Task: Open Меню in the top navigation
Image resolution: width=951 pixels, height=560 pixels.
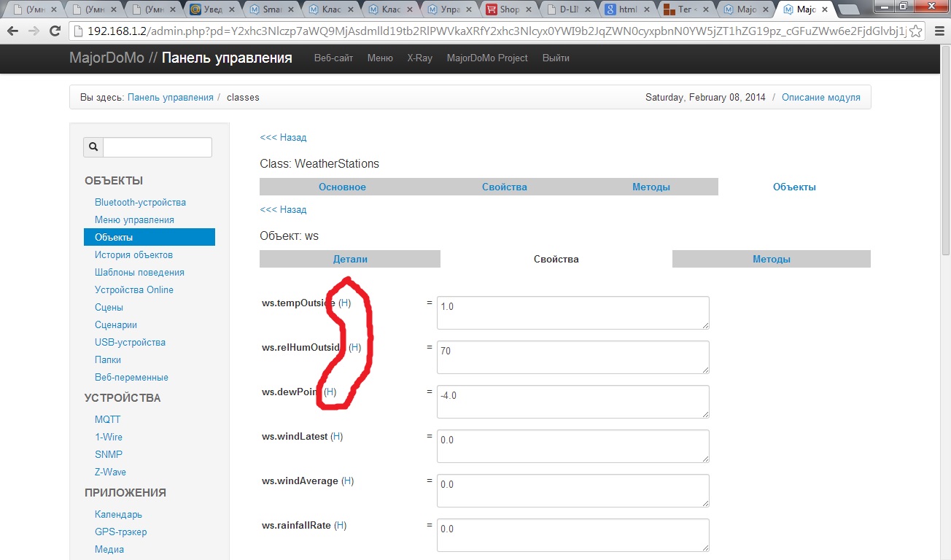Action: pyautogui.click(x=380, y=58)
